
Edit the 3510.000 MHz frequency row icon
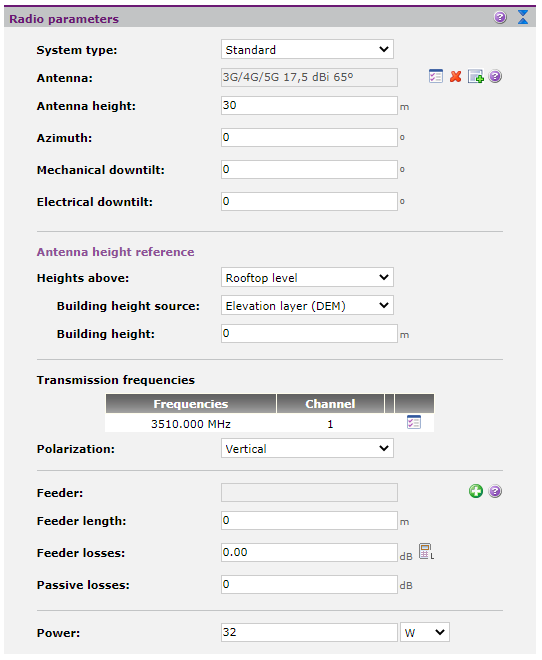pos(414,422)
